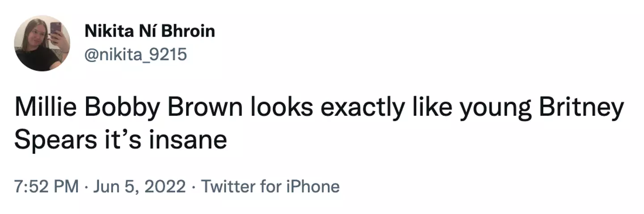Select the Jun 5, 2022 date
644x214 pixels.
point(139,186)
